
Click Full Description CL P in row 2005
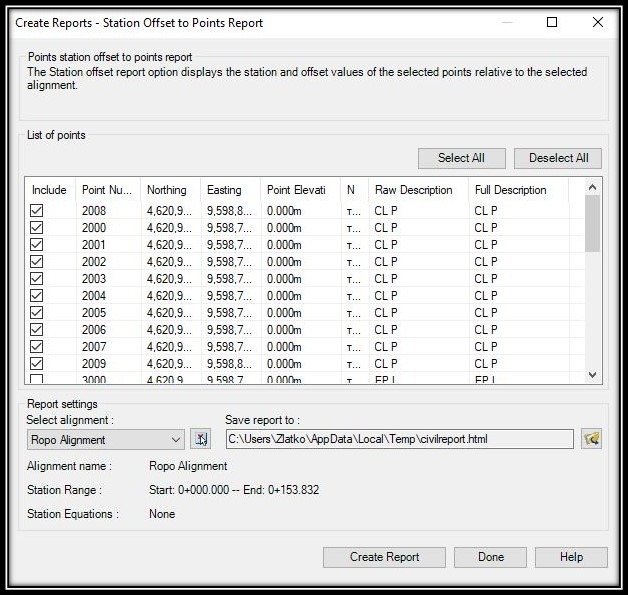(x=486, y=313)
